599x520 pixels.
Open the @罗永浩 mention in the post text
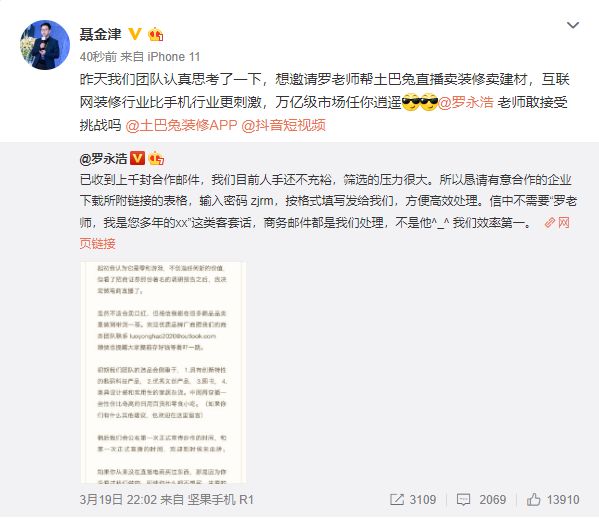pos(466,102)
